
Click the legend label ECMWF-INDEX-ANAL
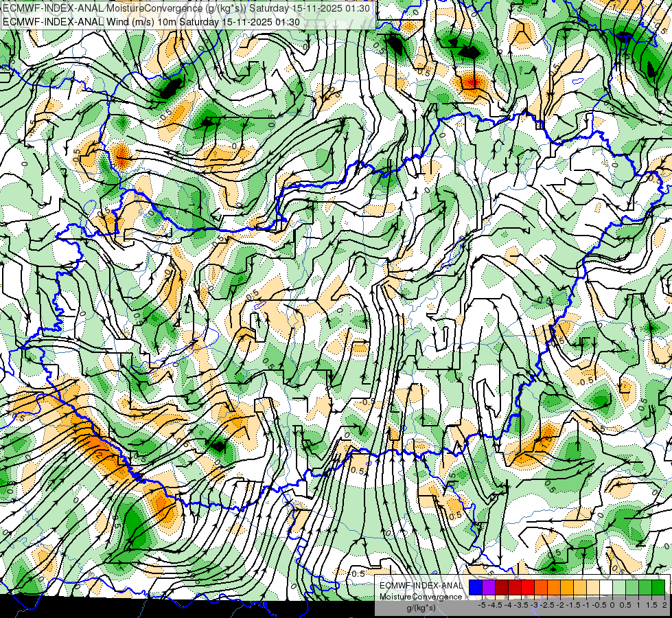click(x=421, y=586)
